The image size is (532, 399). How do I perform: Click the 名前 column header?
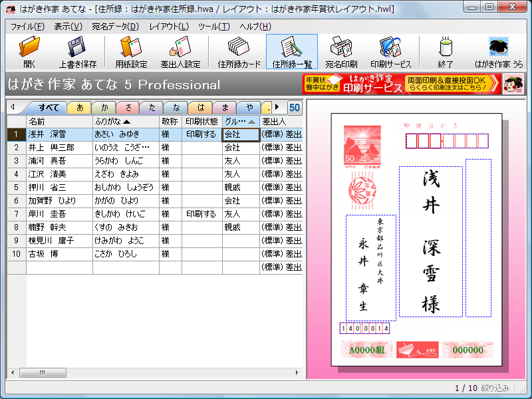(59, 122)
